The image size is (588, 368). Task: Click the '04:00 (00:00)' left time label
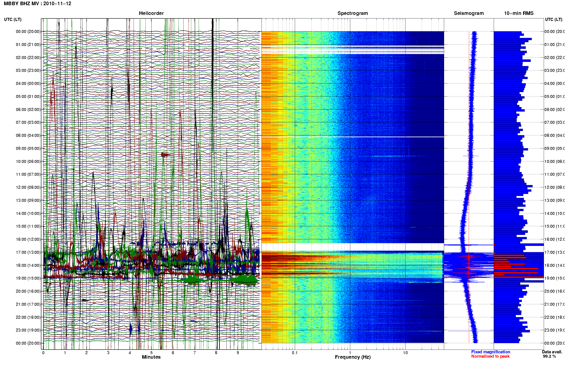pos(28,83)
